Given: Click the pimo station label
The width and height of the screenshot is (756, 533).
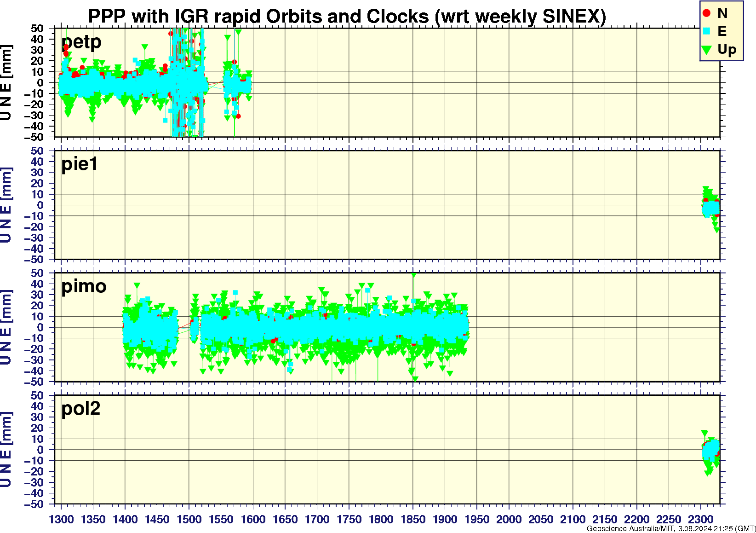Looking at the screenshot, I should point(84,286).
